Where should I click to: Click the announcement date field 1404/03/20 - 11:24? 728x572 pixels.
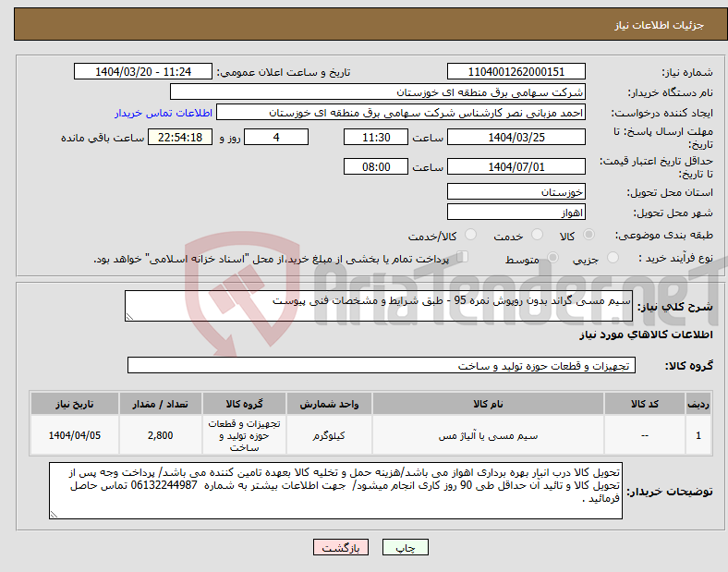coord(143,71)
